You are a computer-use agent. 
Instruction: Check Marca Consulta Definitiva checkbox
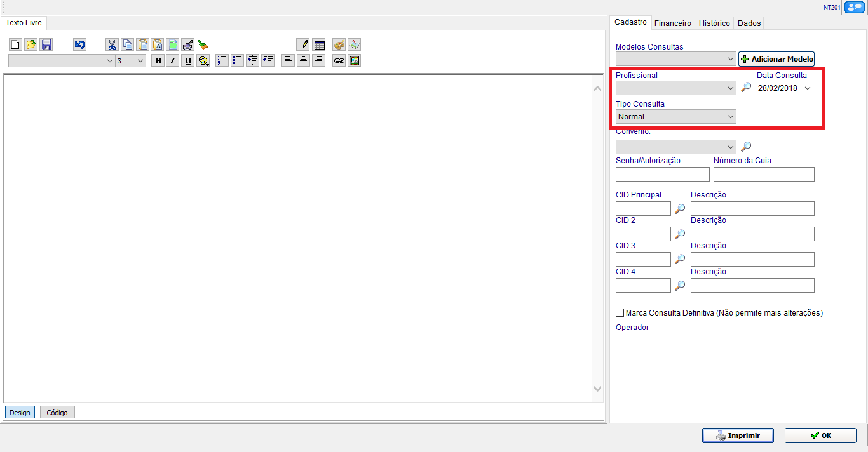point(620,313)
